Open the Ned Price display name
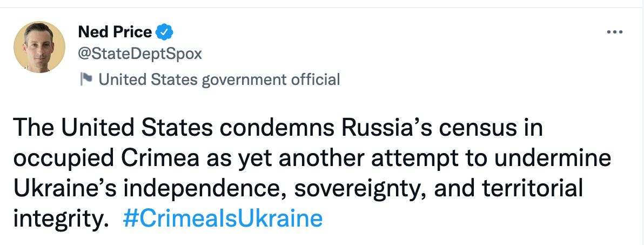The height and width of the screenshot is (245, 644). tap(115, 32)
